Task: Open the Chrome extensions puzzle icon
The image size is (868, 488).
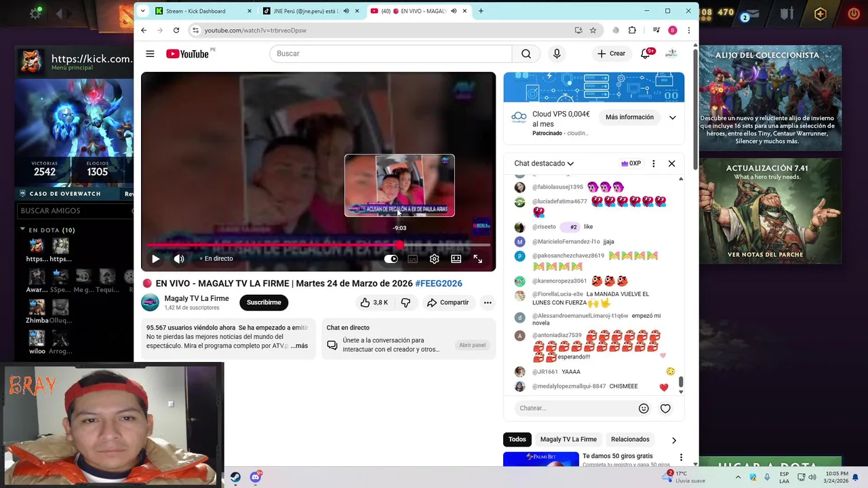Action: pyautogui.click(x=632, y=30)
